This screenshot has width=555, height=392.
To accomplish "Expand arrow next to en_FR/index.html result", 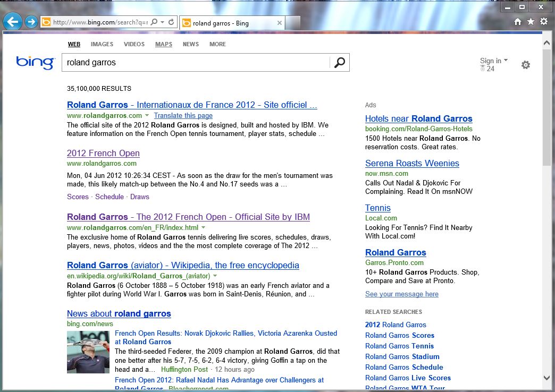I will pyautogui.click(x=203, y=227).
